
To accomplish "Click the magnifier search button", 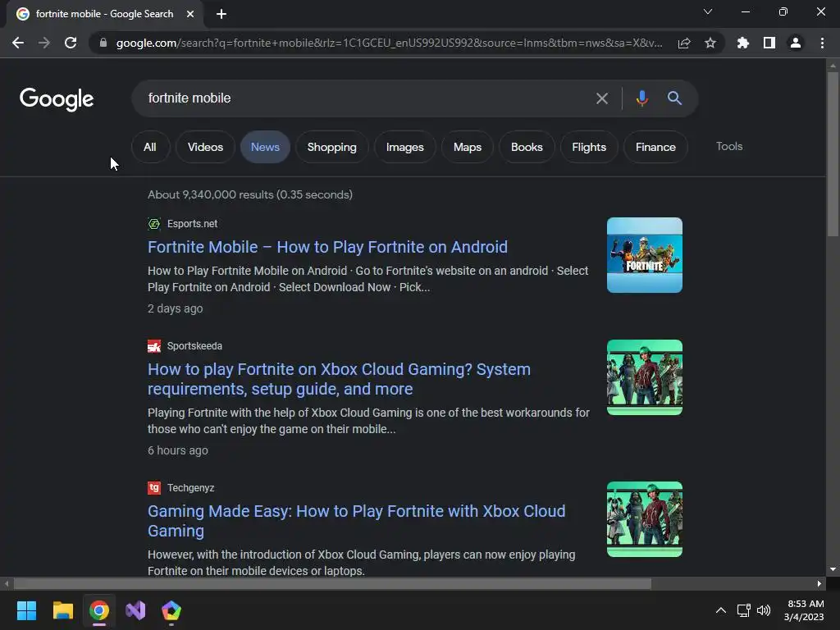I will click(x=674, y=98).
